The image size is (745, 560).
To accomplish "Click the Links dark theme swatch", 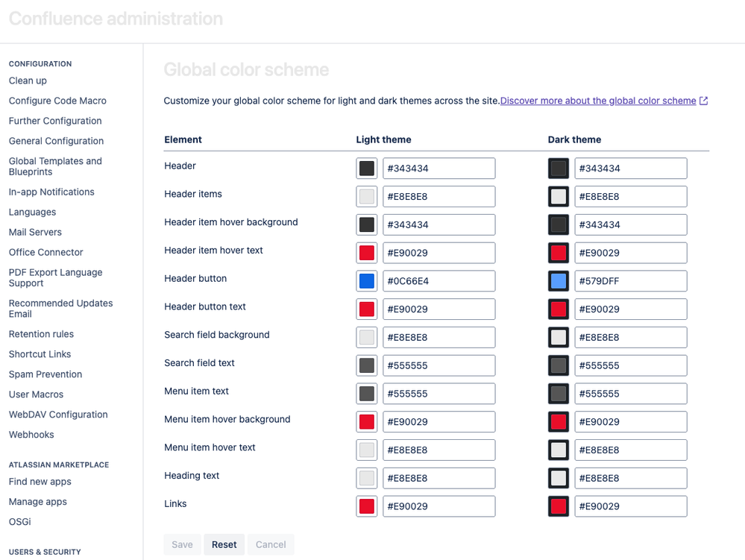I will [559, 506].
